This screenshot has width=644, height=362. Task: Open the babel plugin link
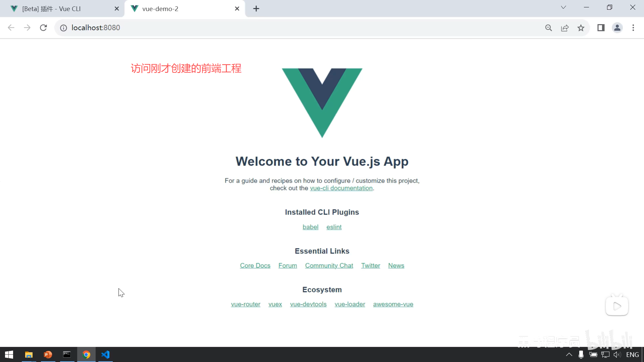click(310, 227)
